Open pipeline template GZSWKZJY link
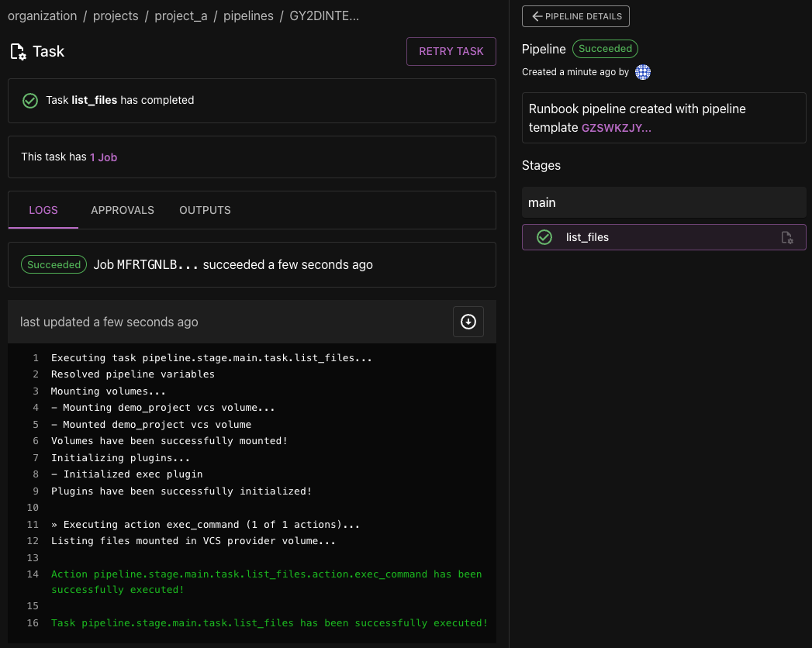 pos(617,128)
